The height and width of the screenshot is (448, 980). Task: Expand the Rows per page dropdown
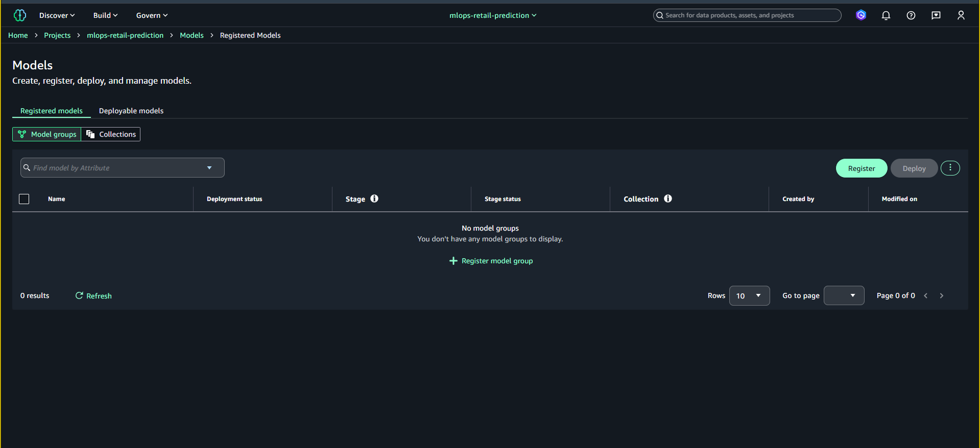(749, 295)
